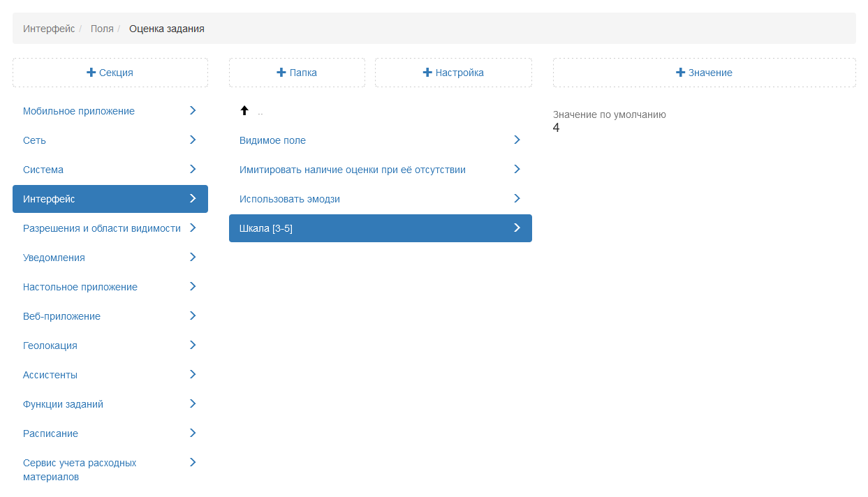Open Имитировать наличие оценки setting

(352, 170)
